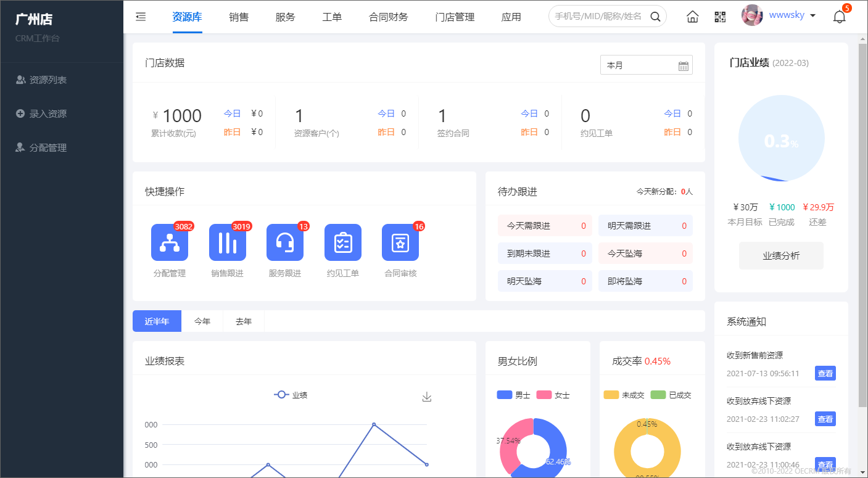Open the 约见工单 clipboard icon
This screenshot has height=478, width=868.
[343, 242]
